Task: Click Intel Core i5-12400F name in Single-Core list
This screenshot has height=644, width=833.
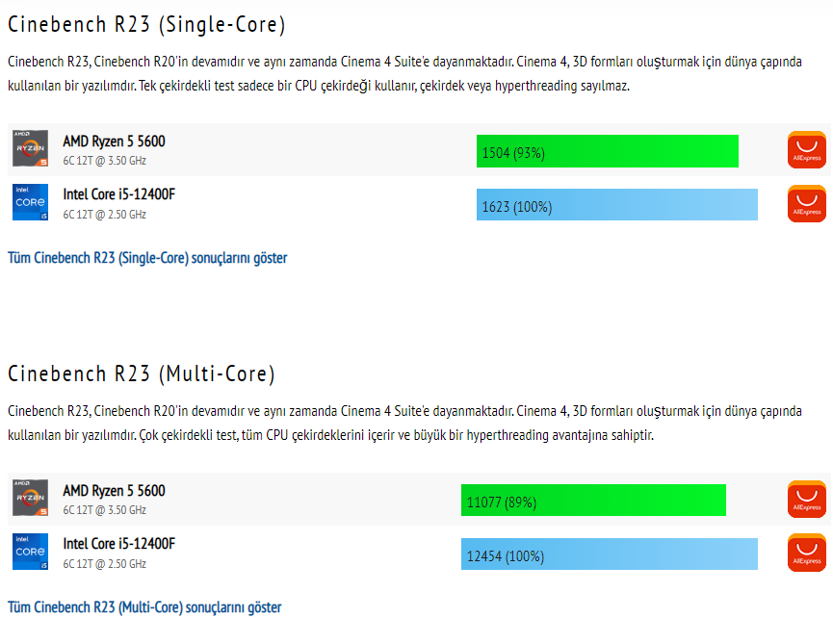Action: [119, 194]
